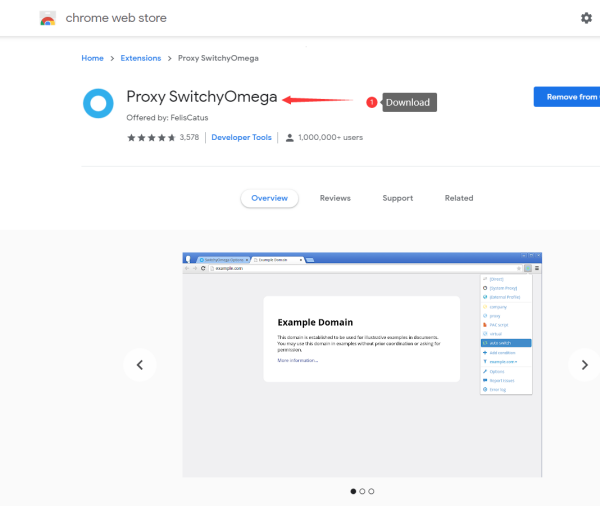Open the Extensions breadcrumb link

141,58
